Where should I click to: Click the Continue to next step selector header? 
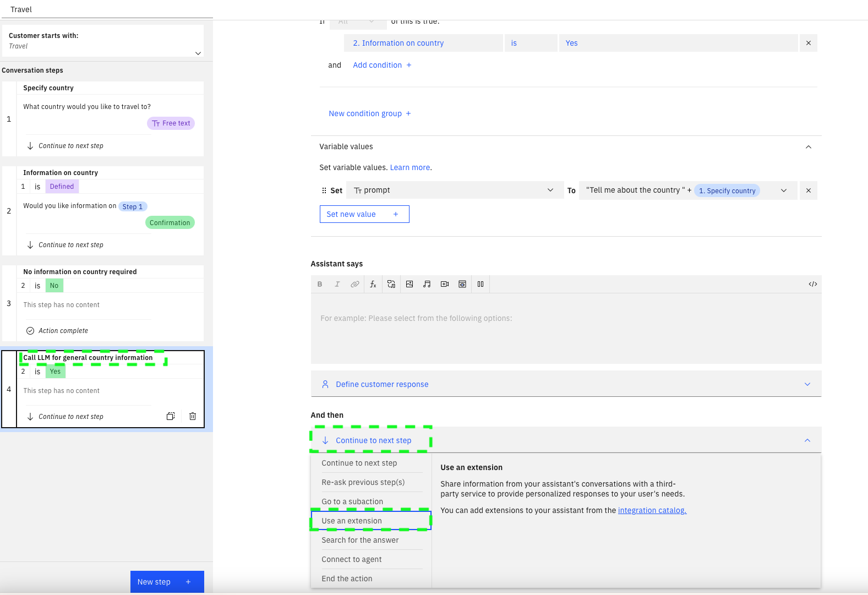tap(566, 440)
